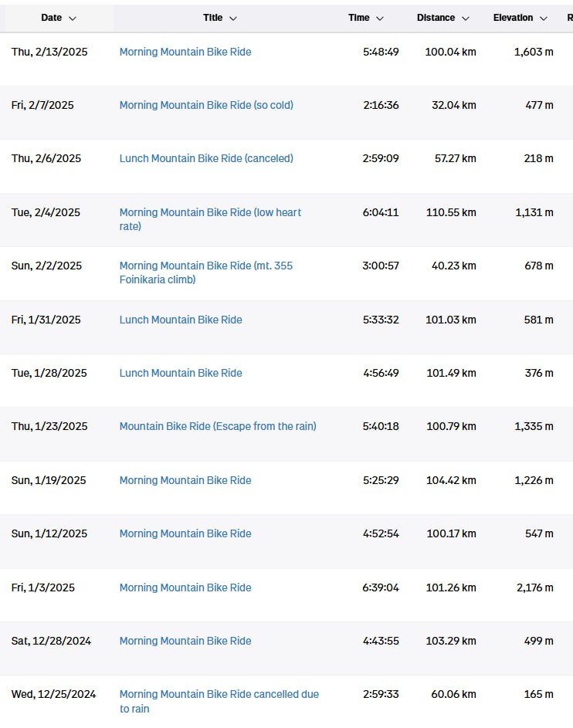Open the Morning Mountain Bike Ride from 1/12/2025
This screenshot has height=728, width=573.
pos(185,533)
